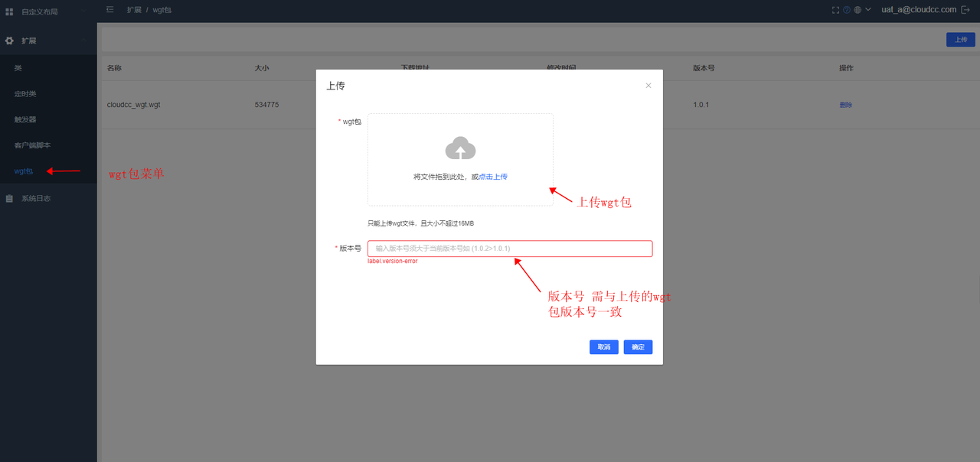Screen dimensions: 980x462
Task: Close the 上传 dialog with the X icon
Action: 648,86
